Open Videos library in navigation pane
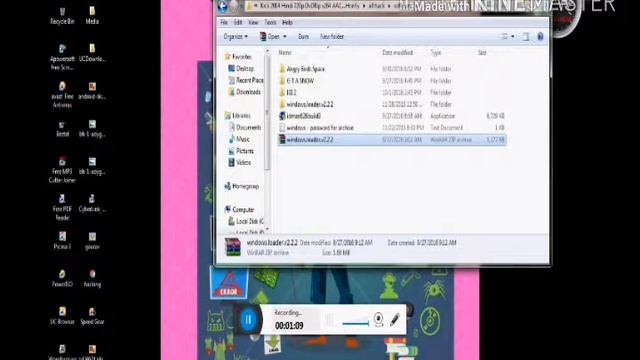Image resolution: width=640 pixels, height=360 pixels. pos(240,163)
